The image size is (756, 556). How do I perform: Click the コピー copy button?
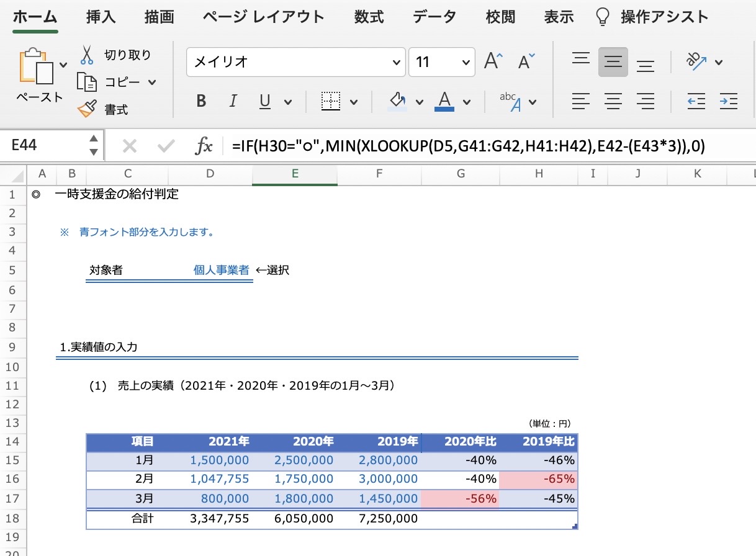(x=116, y=82)
